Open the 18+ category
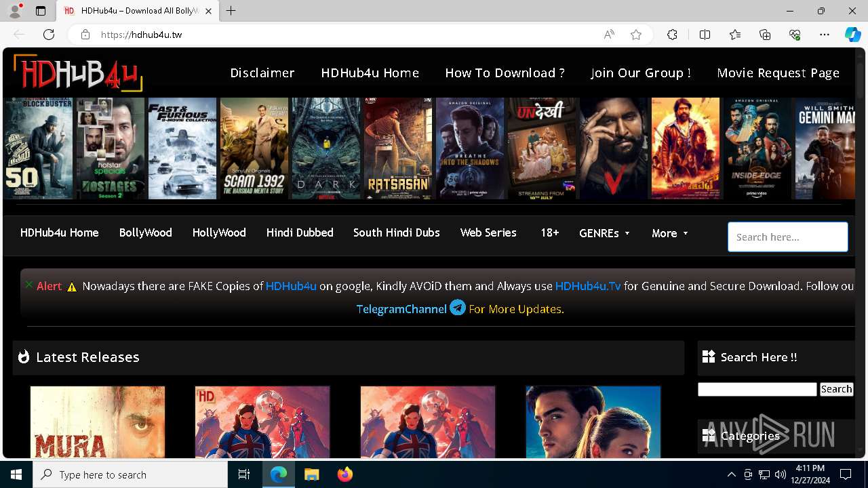 (x=550, y=232)
